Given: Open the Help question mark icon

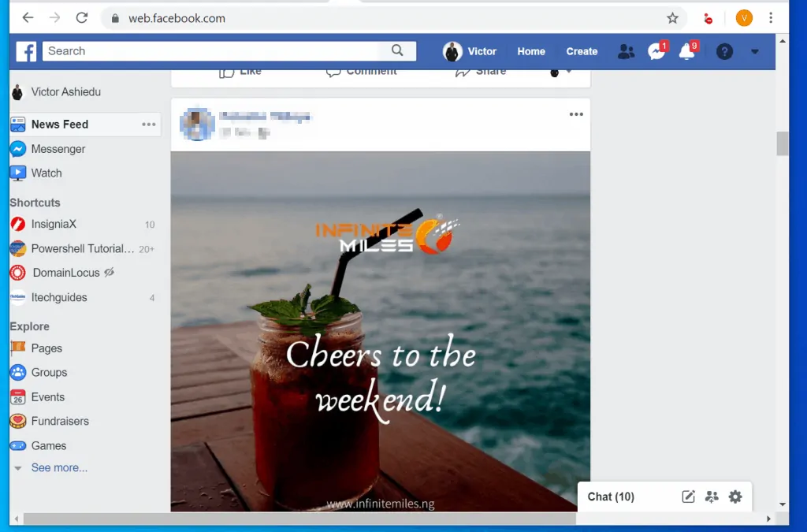Looking at the screenshot, I should (724, 50).
